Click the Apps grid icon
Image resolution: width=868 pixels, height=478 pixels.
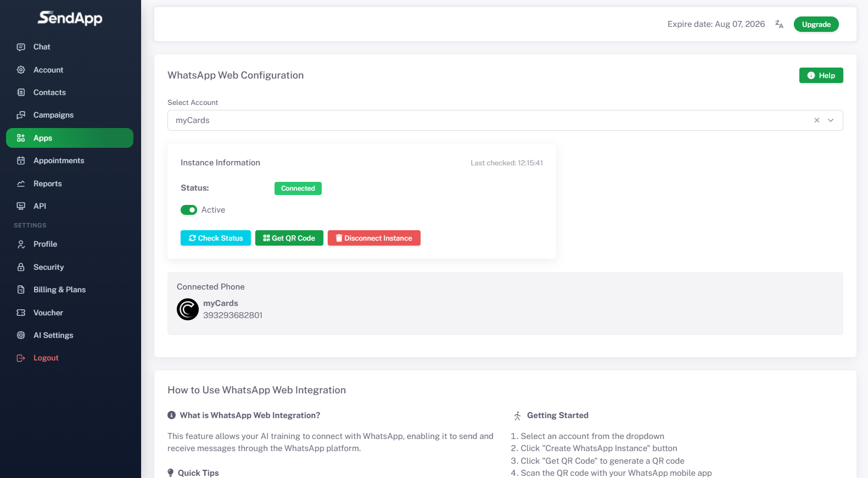21,138
